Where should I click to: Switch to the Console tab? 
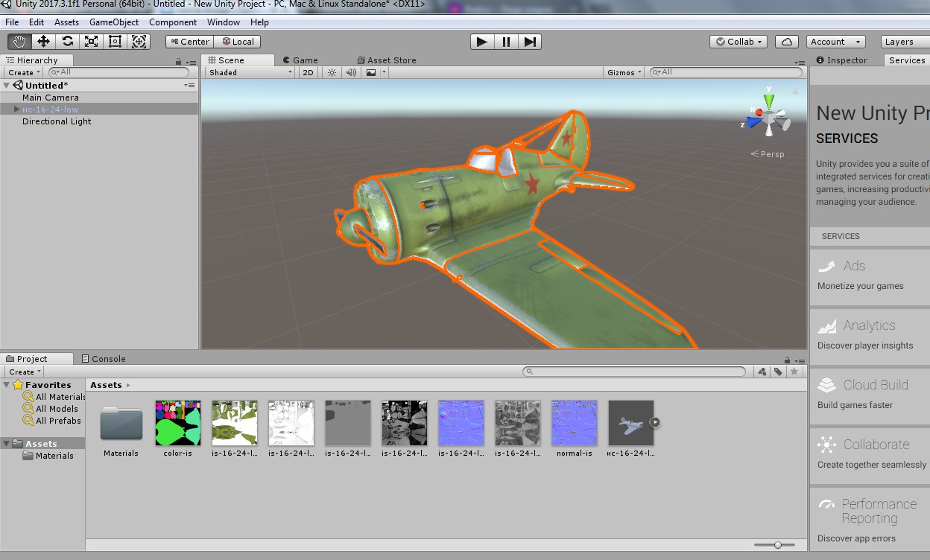point(103,359)
